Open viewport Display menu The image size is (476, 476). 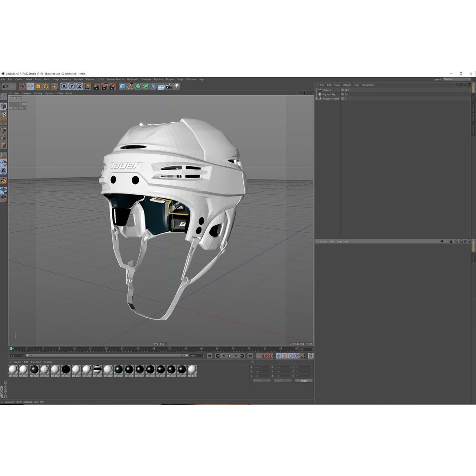pyautogui.click(x=38, y=93)
